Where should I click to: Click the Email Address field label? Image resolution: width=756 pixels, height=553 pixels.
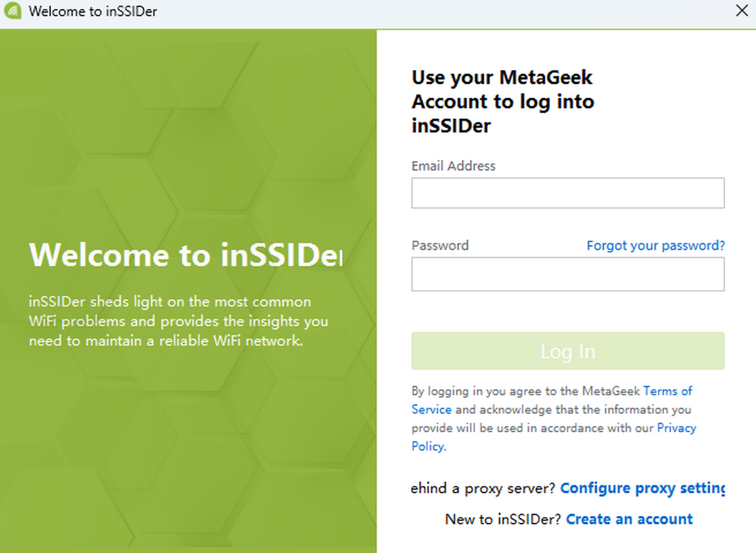454,166
